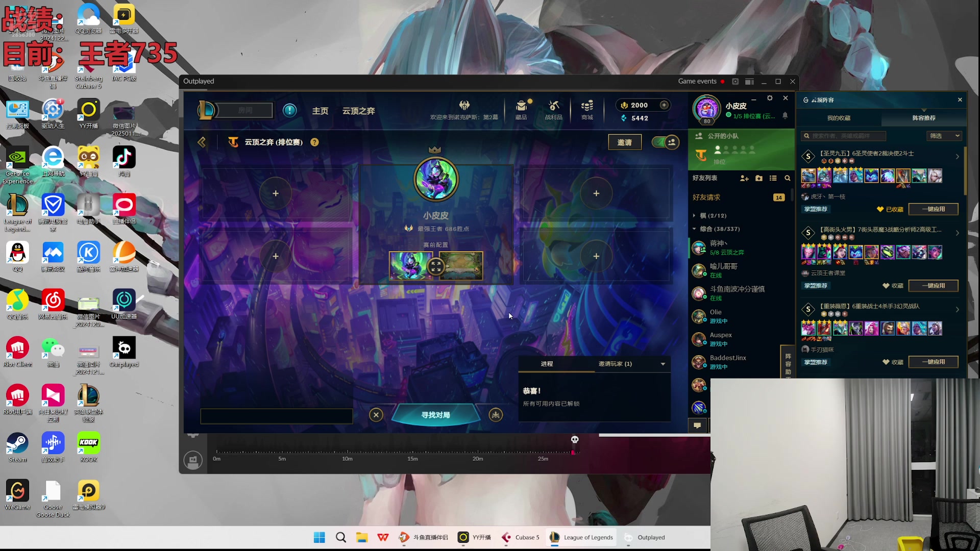The width and height of the screenshot is (980, 551).
Task: Open friend BaddestJinx in friends list
Action: tap(739, 362)
